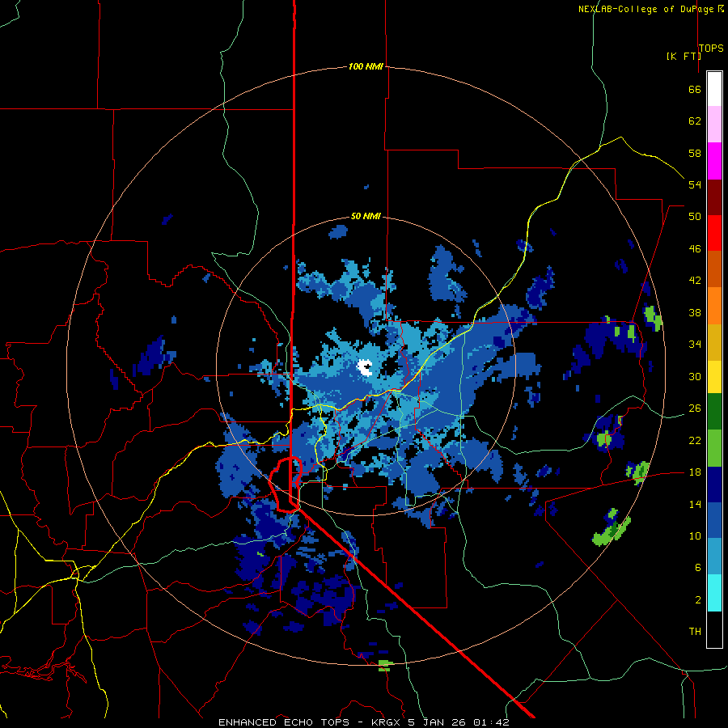Click the "TOPS" legend title
Screen dimensions: 728x728
(x=711, y=49)
